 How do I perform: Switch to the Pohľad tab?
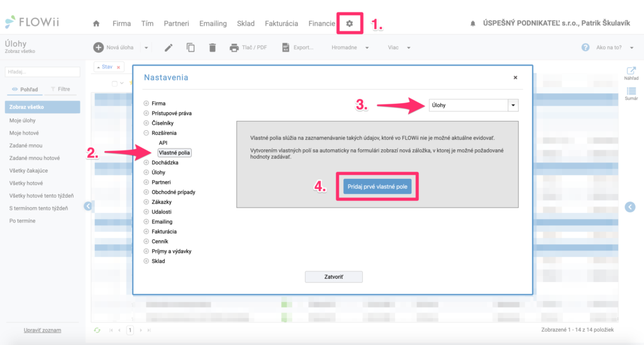click(25, 89)
